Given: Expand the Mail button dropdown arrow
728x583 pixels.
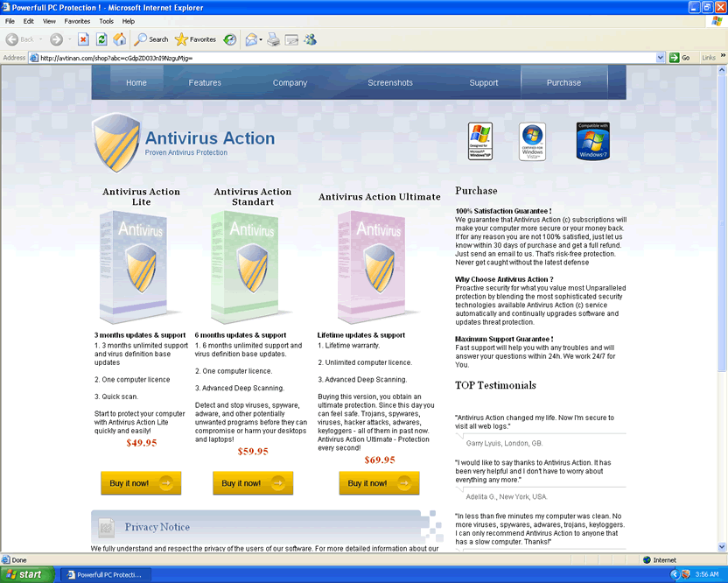Looking at the screenshot, I should click(261, 39).
